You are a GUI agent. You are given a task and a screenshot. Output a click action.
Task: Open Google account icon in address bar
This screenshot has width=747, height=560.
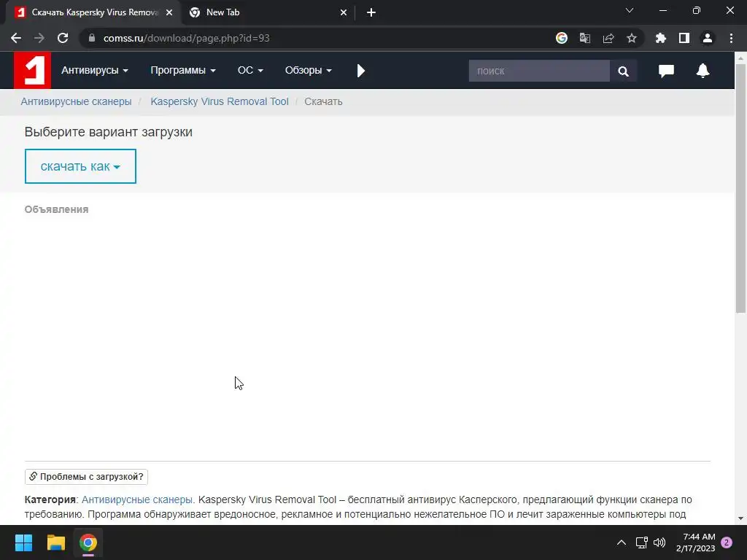[562, 38]
